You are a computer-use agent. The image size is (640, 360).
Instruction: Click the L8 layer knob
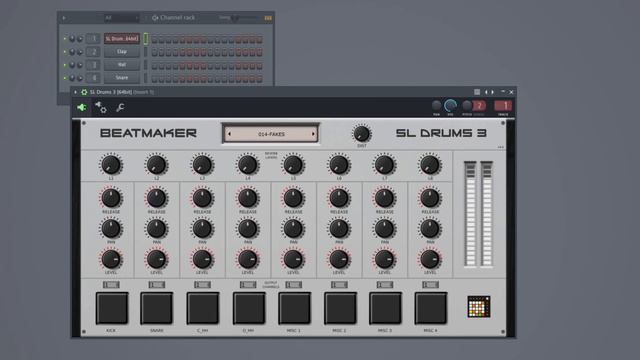(x=430, y=165)
